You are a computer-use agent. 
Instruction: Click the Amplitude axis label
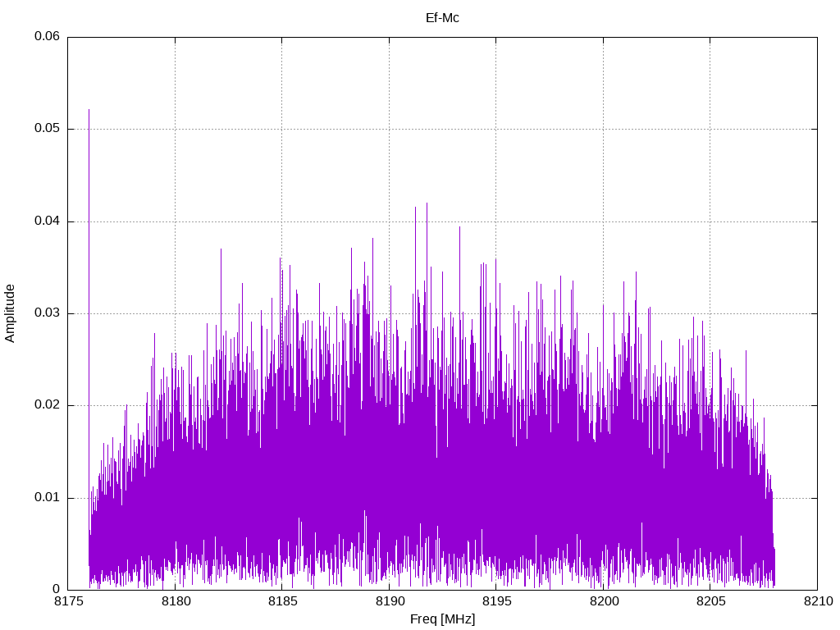[10, 313]
